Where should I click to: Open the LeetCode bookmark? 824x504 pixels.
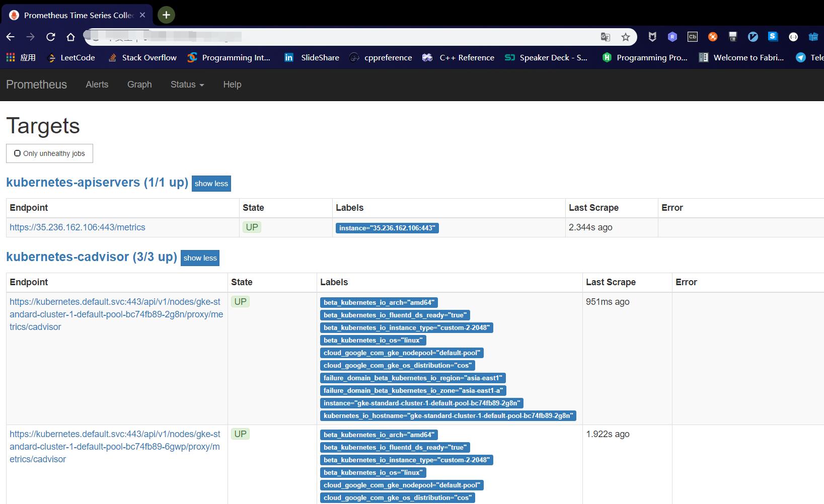[x=71, y=57]
